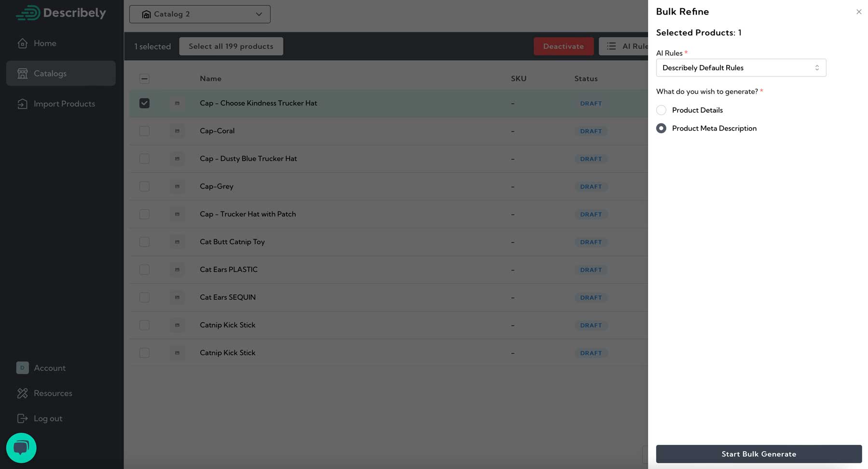Click the Describely logo icon
868x469 pixels.
pyautogui.click(x=28, y=13)
